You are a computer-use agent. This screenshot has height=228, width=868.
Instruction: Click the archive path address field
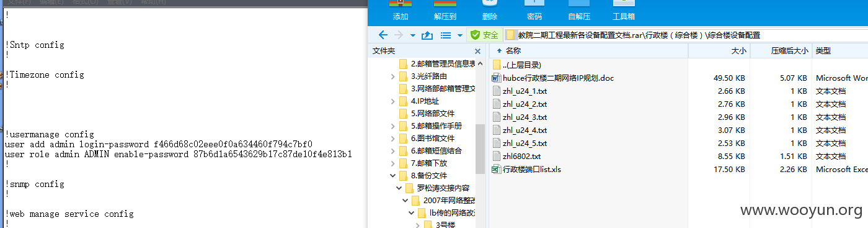[686, 35]
